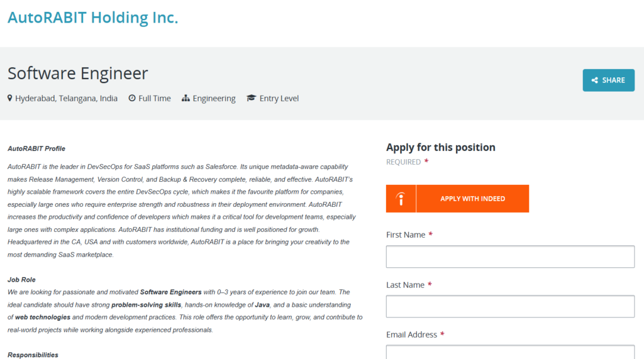
Task: Click the org chart icon beside Engineering
Action: pos(186,98)
